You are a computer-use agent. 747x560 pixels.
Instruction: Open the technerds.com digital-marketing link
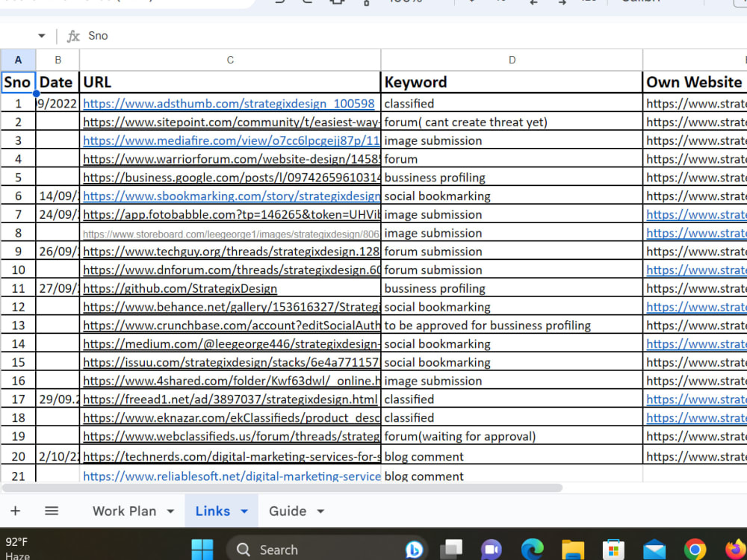point(231,457)
